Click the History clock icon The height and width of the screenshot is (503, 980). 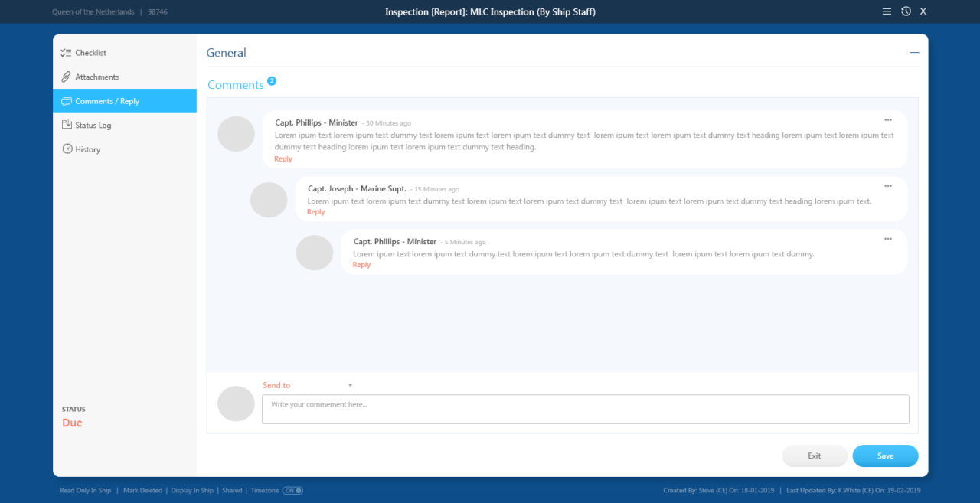[67, 149]
